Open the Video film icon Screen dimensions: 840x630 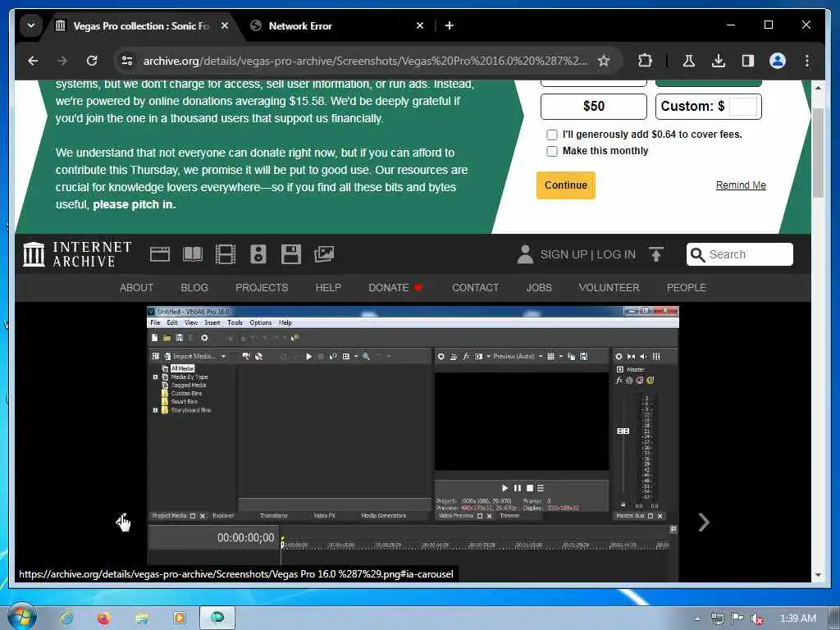[225, 254]
